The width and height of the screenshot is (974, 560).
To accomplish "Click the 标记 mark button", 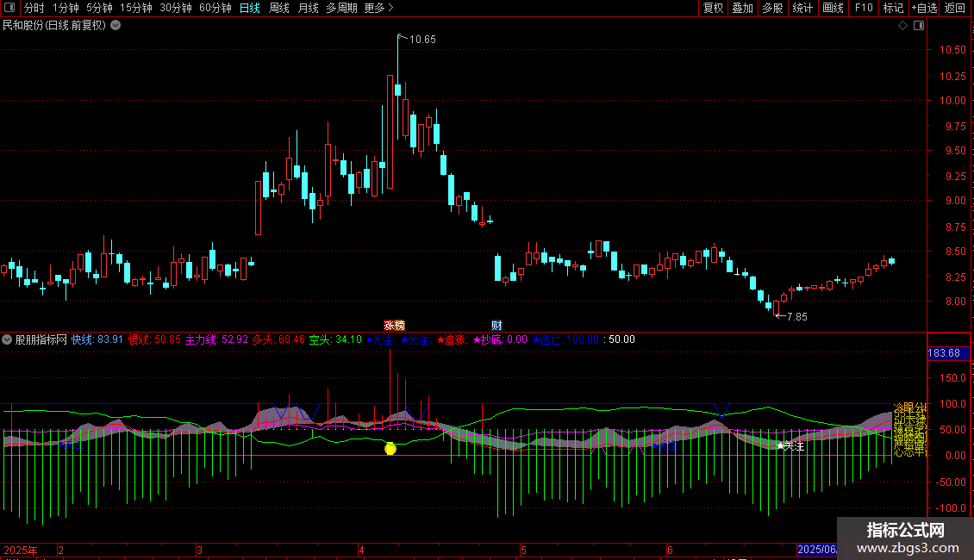I will [893, 8].
